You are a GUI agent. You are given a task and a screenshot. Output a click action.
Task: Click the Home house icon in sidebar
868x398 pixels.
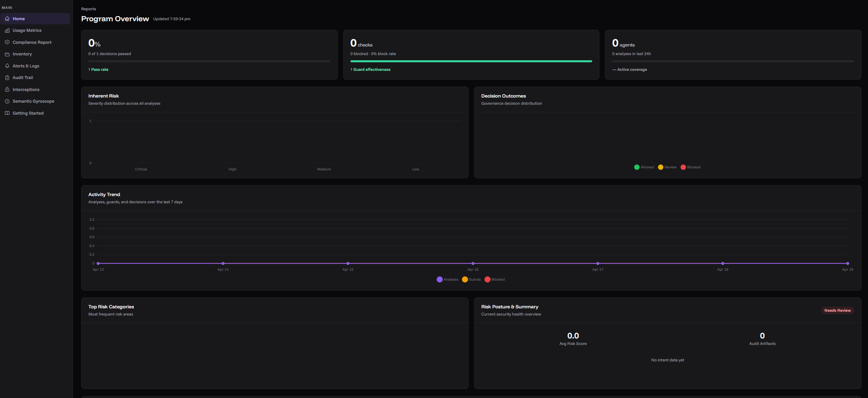7,19
